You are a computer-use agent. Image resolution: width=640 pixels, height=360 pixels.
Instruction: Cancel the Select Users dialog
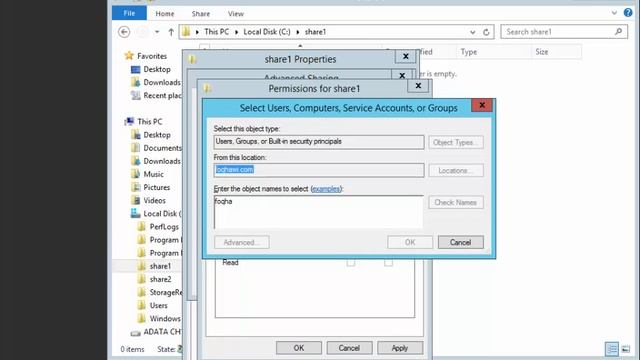click(x=460, y=242)
